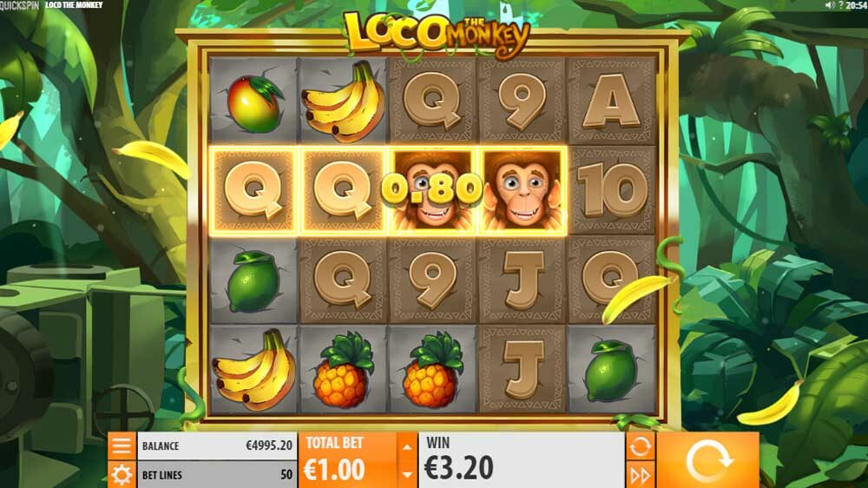This screenshot has height=488, width=868.
Task: Click the Loco the Monkey logo
Action: tap(437, 33)
